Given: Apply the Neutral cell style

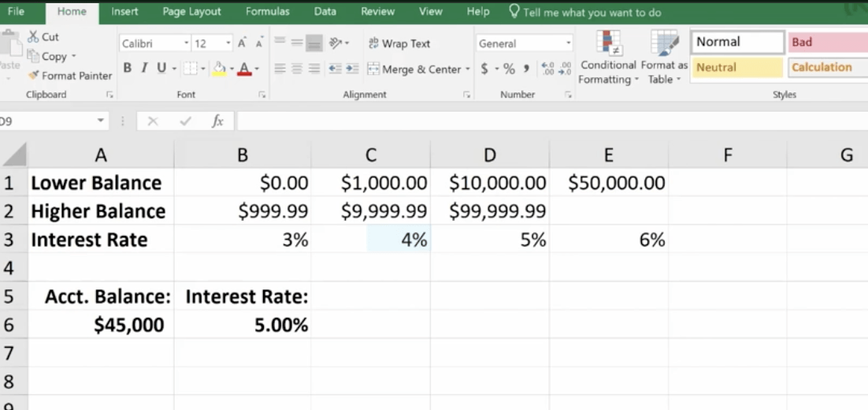Looking at the screenshot, I should [738, 68].
